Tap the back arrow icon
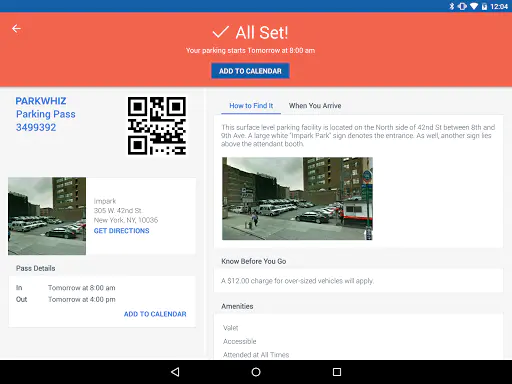 point(16,29)
